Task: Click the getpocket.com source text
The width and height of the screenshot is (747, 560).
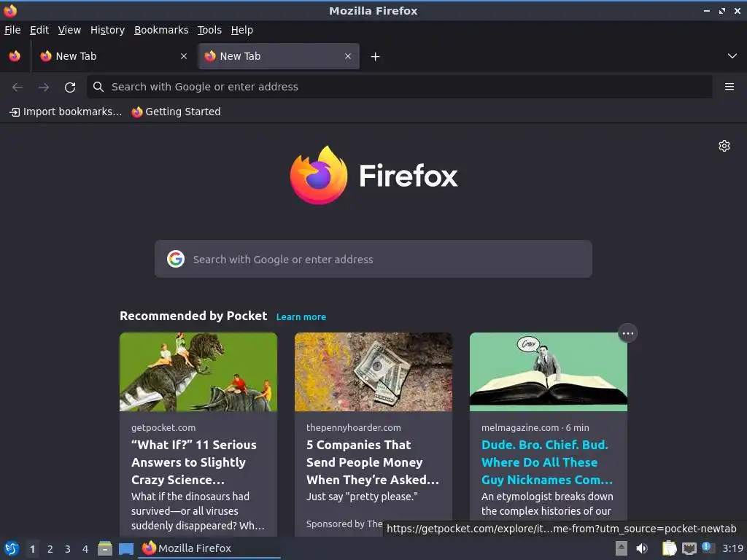Action: pos(163,427)
